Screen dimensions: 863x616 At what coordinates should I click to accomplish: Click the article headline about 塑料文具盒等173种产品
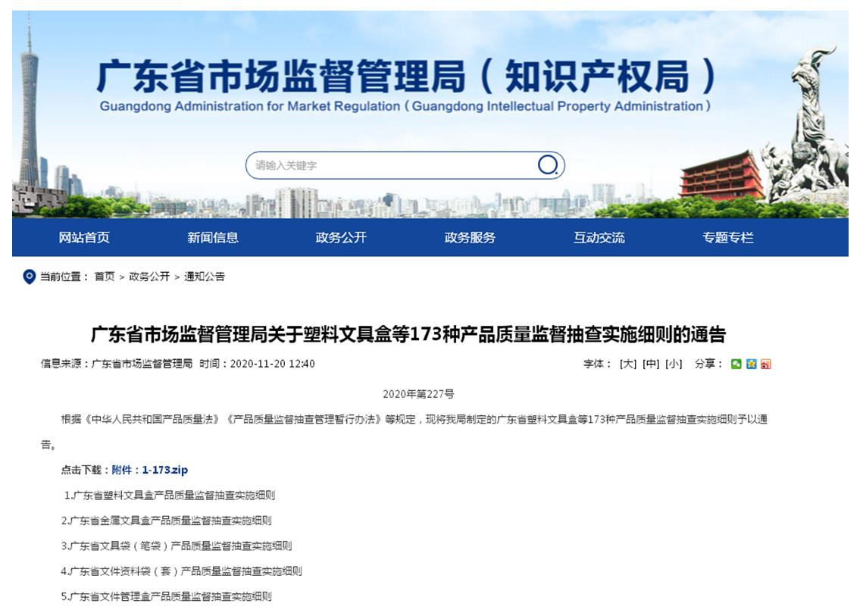pos(408,334)
